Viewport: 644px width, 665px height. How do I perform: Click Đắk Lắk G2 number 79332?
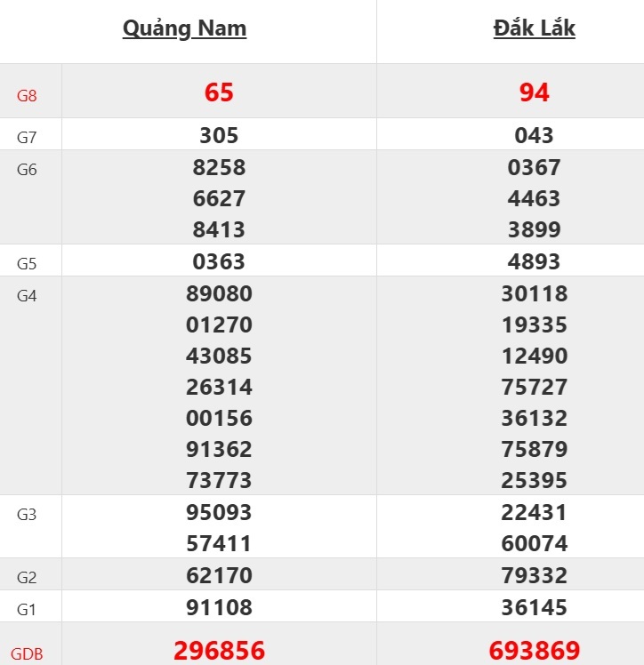tap(534, 575)
